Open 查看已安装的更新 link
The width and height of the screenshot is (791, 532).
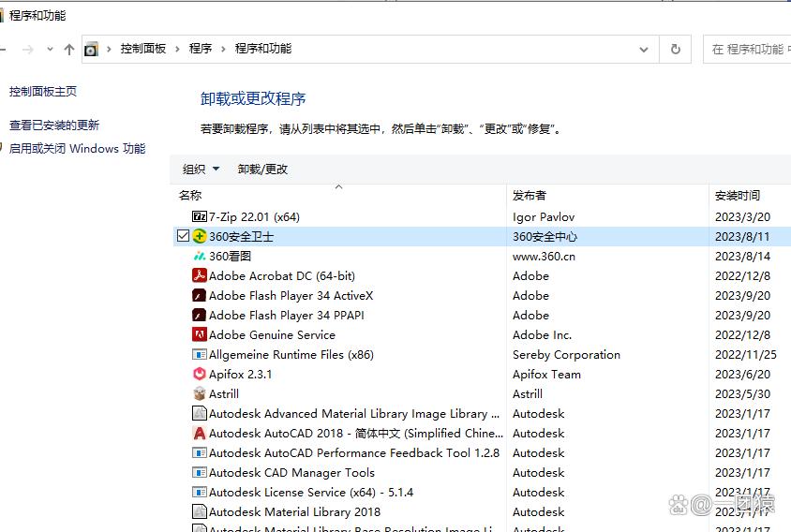[54, 126]
